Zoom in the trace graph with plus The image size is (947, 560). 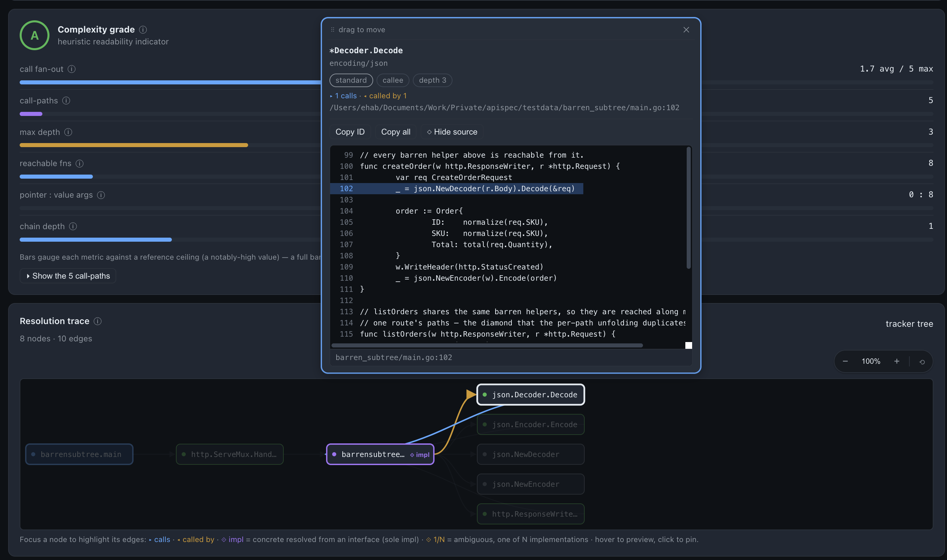coord(897,361)
